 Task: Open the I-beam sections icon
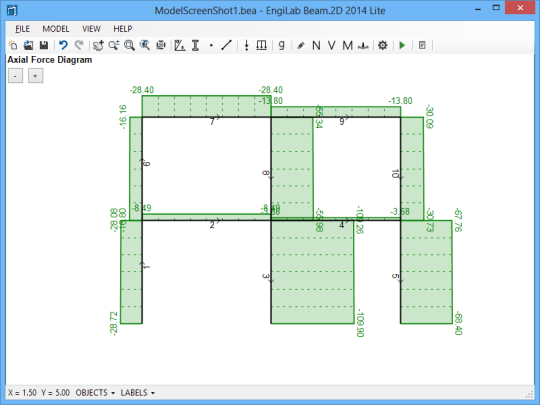point(195,45)
